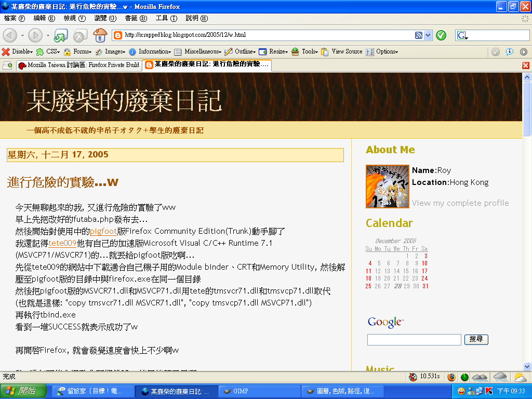Click the green Go checkmark button
This screenshot has height=399, width=532.
[441, 35]
